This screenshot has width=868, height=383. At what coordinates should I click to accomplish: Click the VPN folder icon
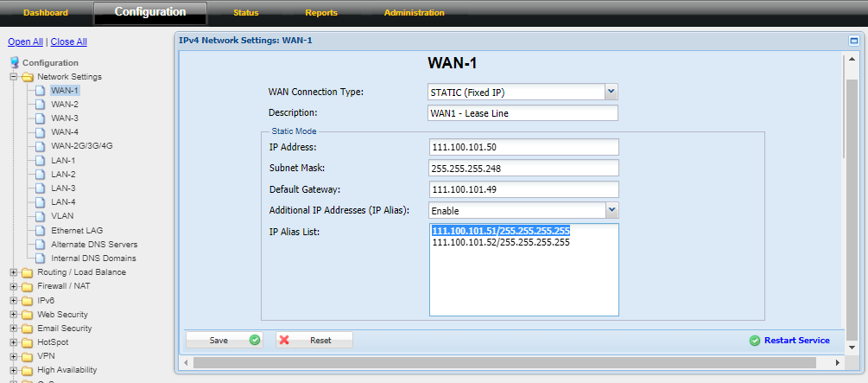tap(28, 356)
